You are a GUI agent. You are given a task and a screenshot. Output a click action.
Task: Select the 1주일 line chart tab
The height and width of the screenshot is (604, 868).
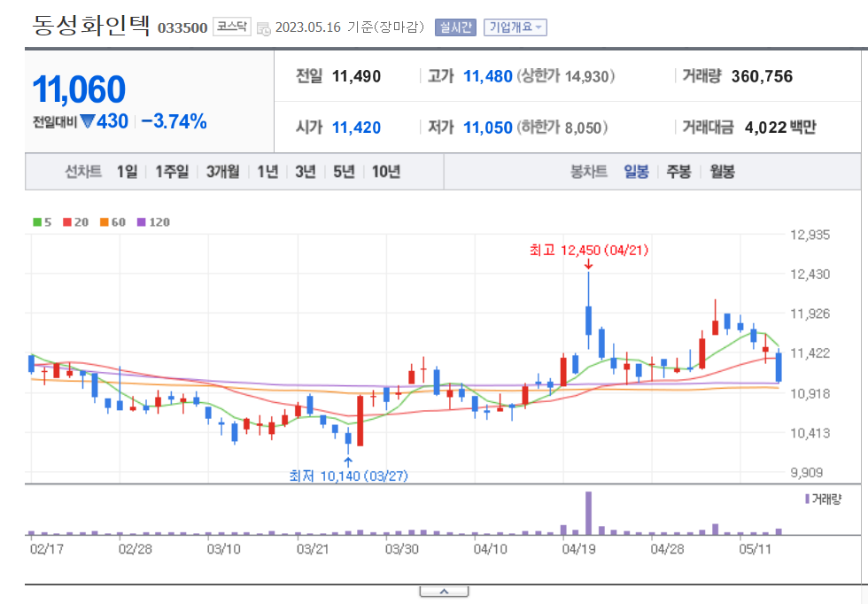[x=172, y=172]
